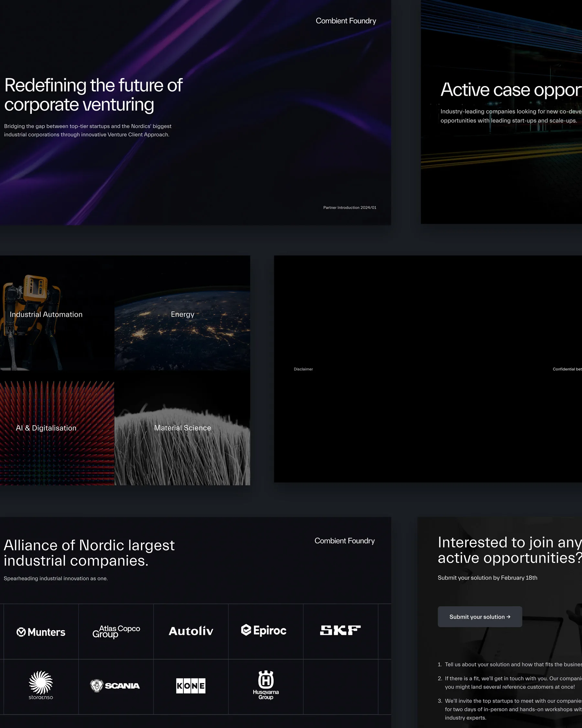Click the SKF logo

coord(340,630)
